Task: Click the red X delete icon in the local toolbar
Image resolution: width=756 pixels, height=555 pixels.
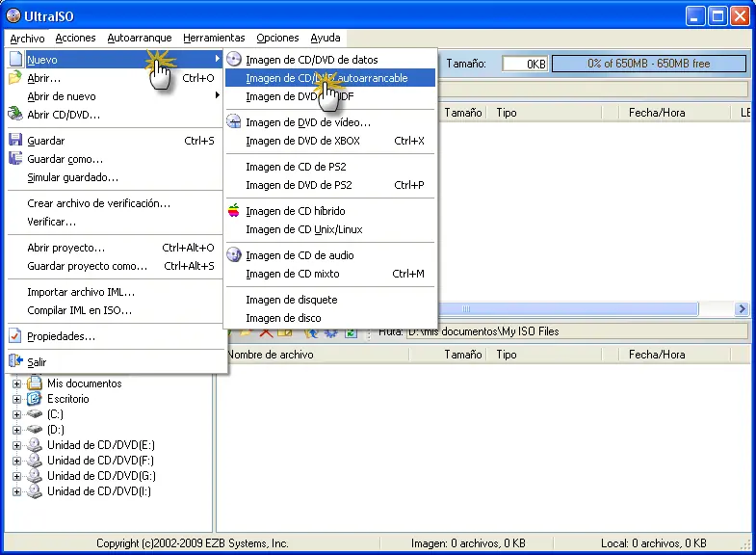Action: point(266,332)
